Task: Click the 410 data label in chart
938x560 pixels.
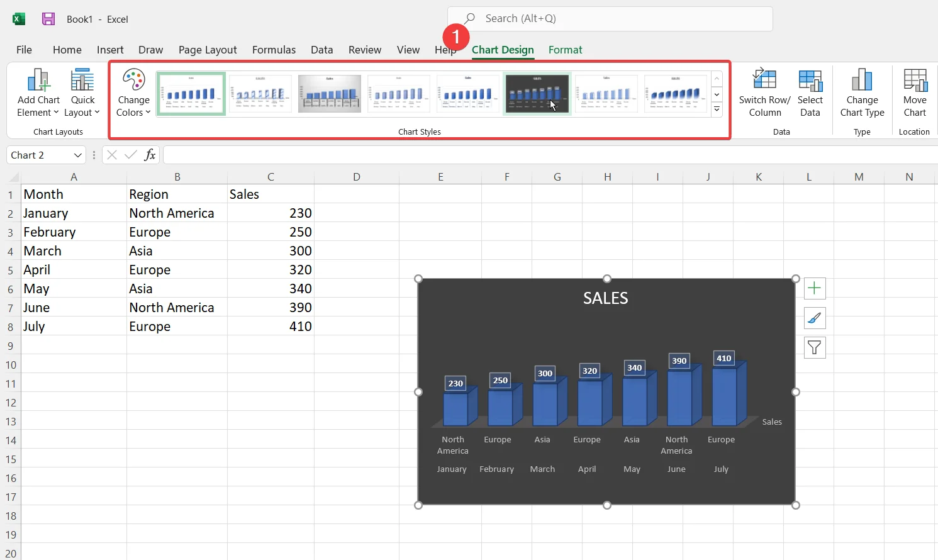Action: pyautogui.click(x=724, y=358)
